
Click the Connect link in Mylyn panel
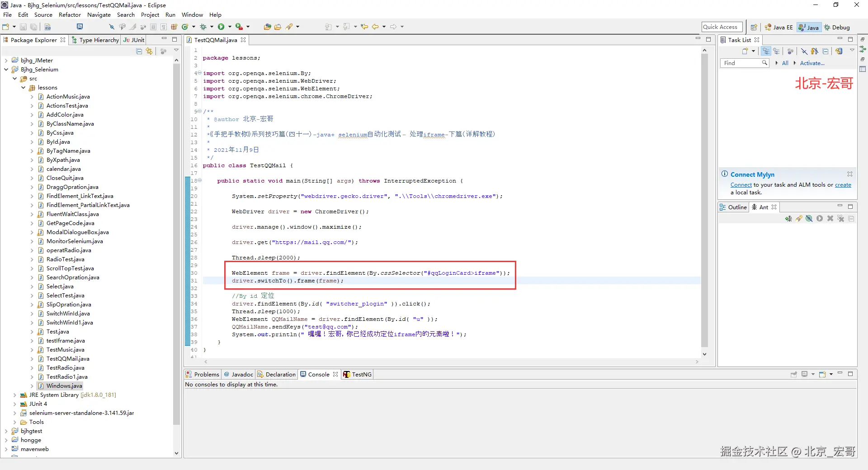[x=741, y=185]
